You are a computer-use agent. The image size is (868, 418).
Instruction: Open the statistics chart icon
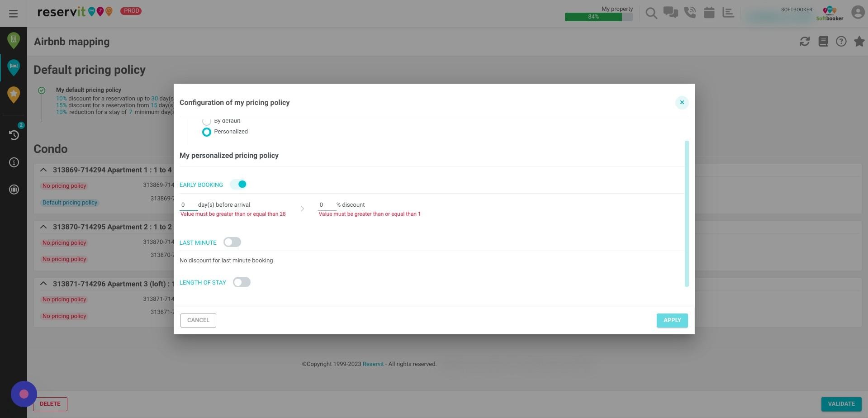tap(728, 13)
